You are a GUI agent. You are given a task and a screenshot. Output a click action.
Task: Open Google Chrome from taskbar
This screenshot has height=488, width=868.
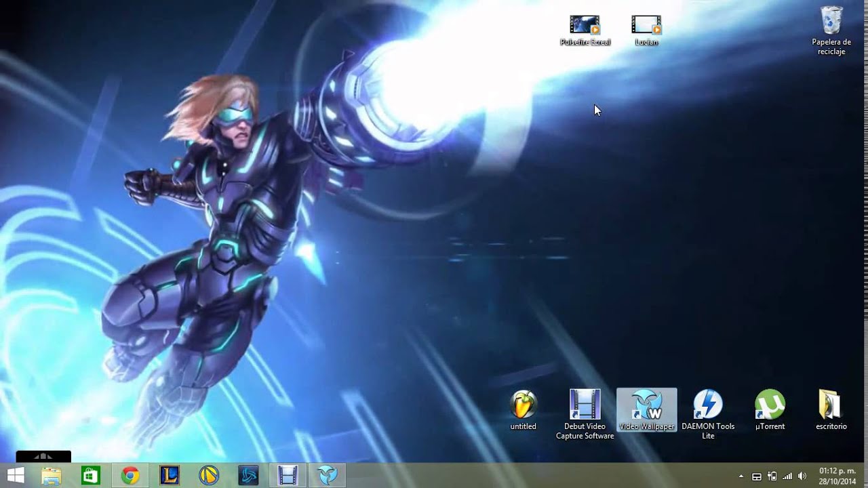130,476
